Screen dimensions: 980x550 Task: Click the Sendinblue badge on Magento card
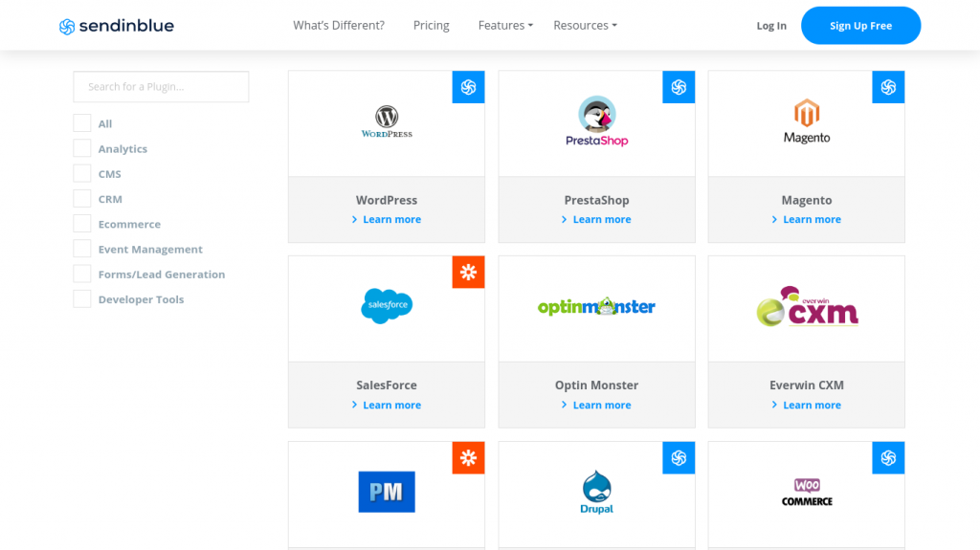[888, 87]
